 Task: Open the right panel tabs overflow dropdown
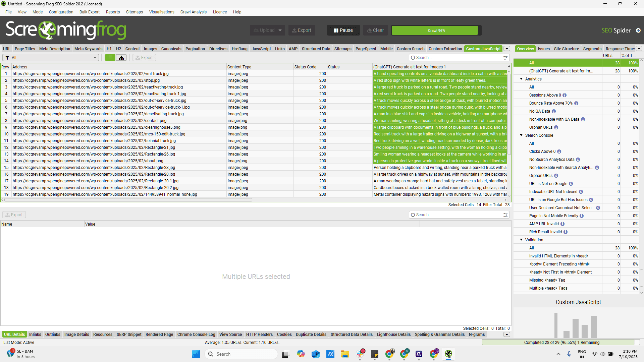click(x=639, y=49)
